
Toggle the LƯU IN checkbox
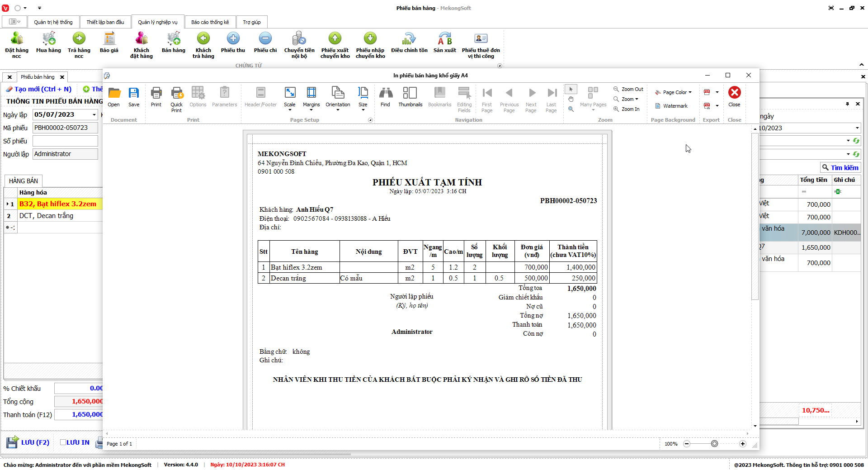63,442
